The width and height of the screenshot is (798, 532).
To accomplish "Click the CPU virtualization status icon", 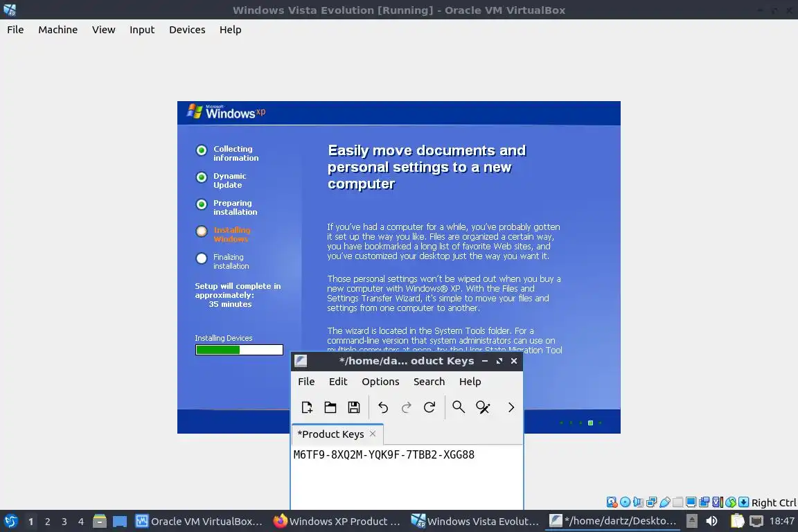I will 718,502.
